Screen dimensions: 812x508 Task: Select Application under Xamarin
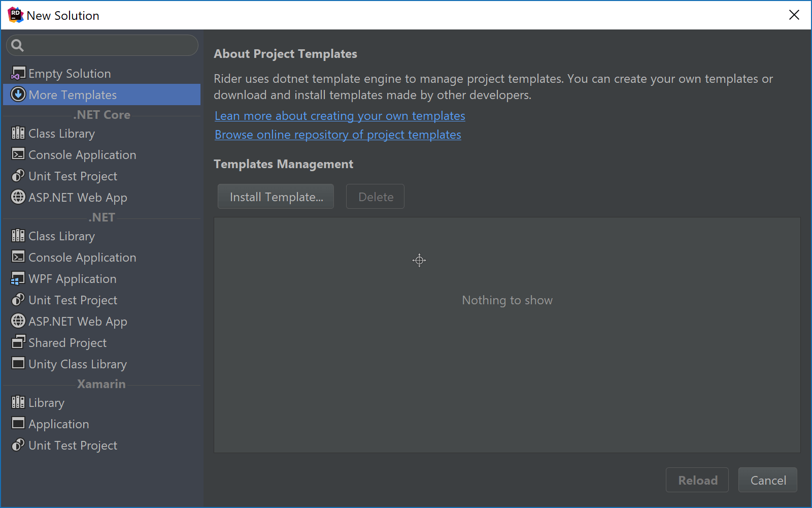(101, 424)
